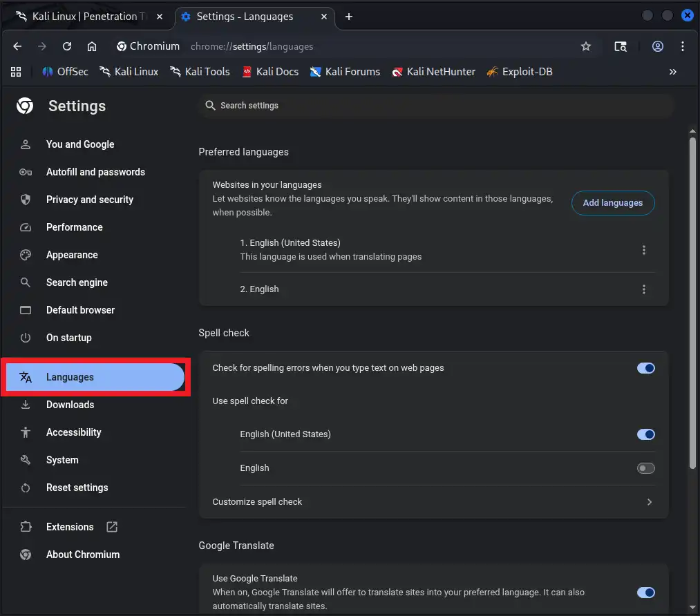Click the back navigation arrow
The width and height of the screenshot is (700, 616).
click(18, 46)
